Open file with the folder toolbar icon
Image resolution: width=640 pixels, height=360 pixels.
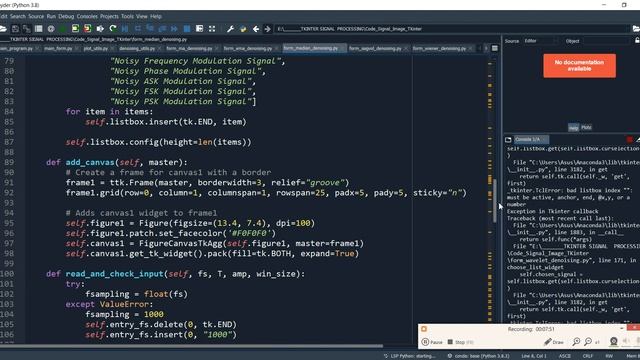point(3,29)
